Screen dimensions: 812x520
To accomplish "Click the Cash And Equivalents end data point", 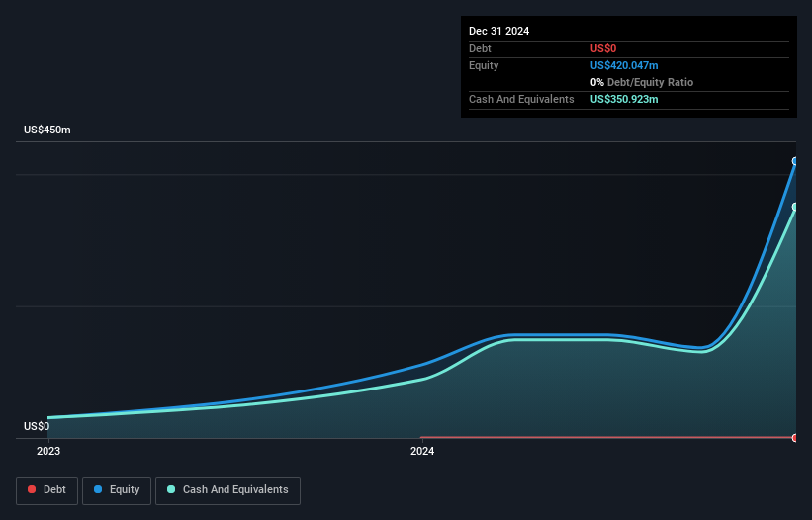I will click(x=795, y=207).
